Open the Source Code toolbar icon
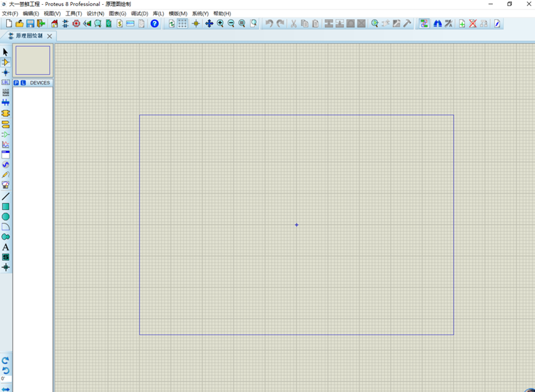The width and height of the screenshot is (535, 392). pyautogui.click(x=131, y=24)
